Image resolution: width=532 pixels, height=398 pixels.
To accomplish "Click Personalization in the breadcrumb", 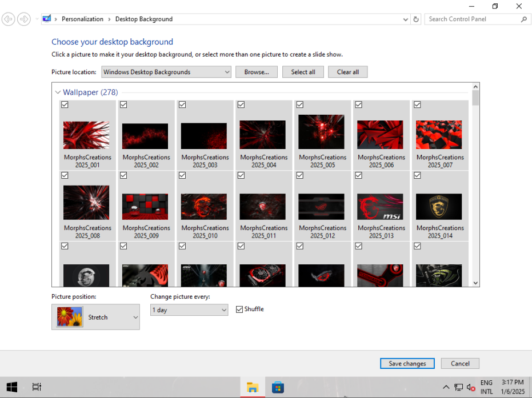I will point(82,19).
